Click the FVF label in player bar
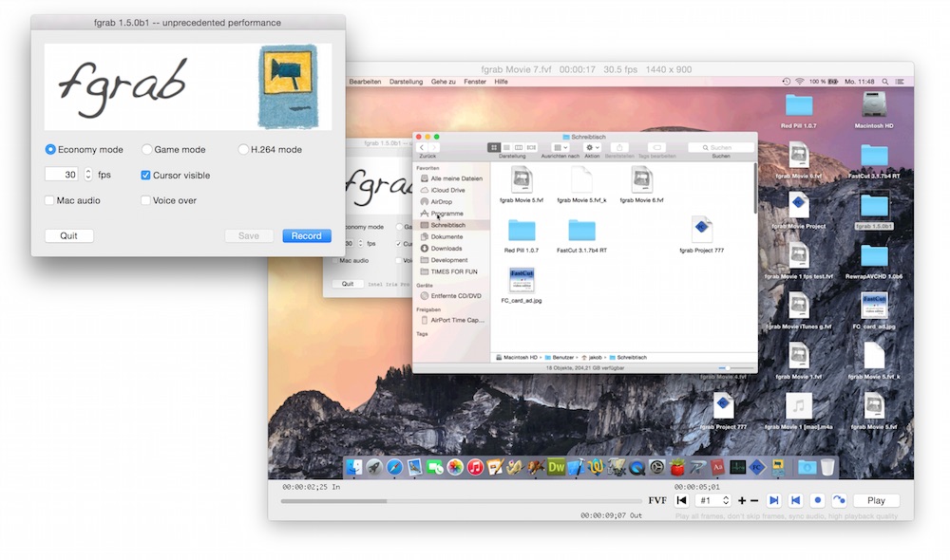Viewport: 950px width, 560px height. [x=657, y=500]
